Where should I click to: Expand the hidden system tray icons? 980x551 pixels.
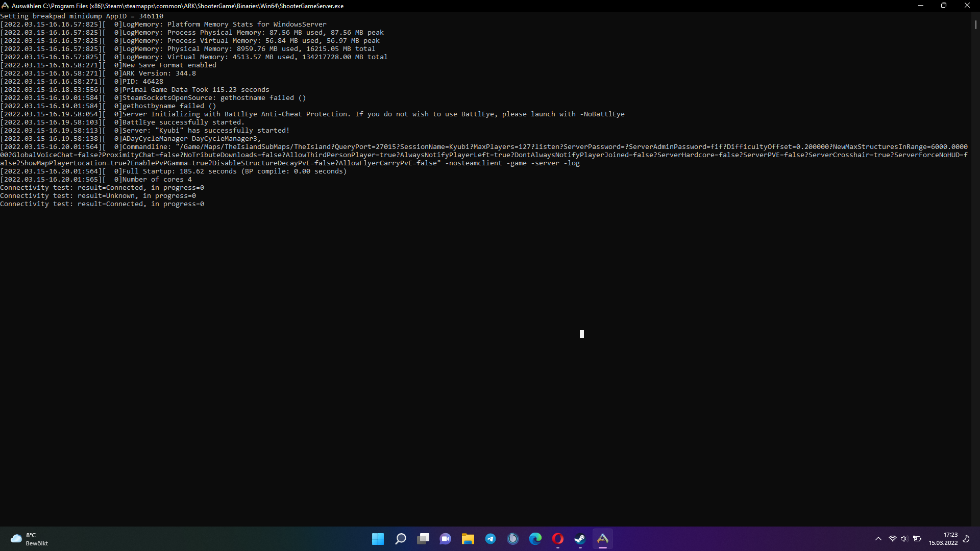pyautogui.click(x=878, y=539)
